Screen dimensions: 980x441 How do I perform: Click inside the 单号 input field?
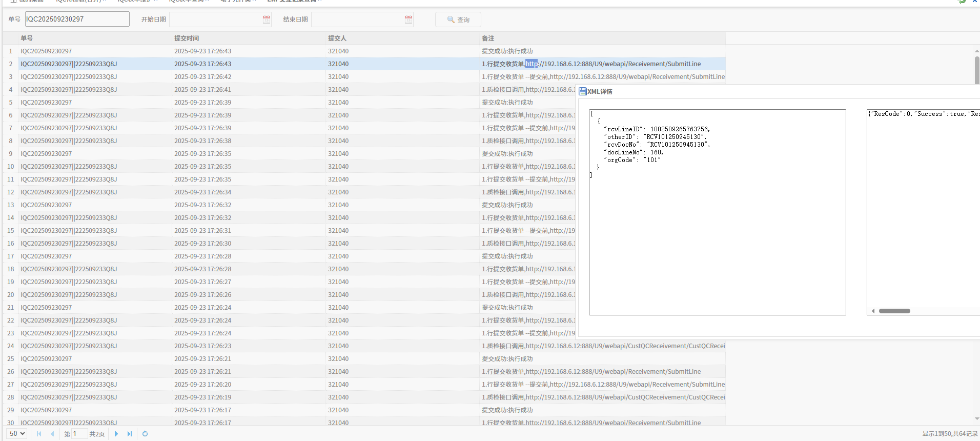(77, 19)
